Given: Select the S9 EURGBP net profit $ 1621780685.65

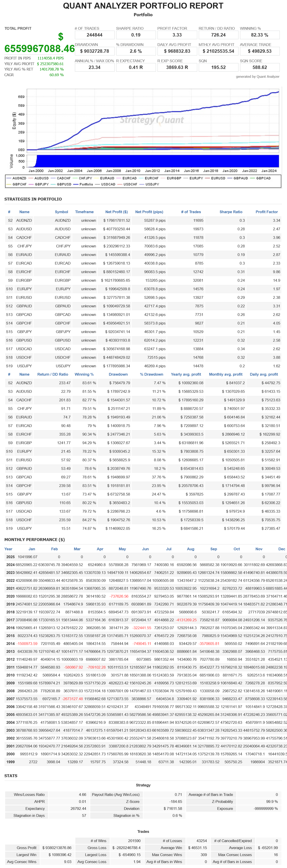Looking at the screenshot, I should [115, 280].
